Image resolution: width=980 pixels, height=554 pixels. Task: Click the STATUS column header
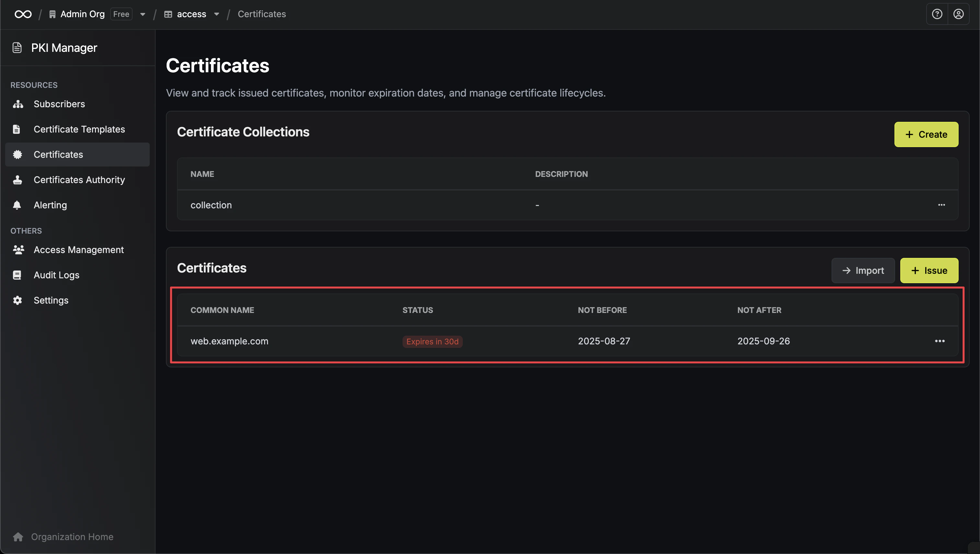point(417,310)
